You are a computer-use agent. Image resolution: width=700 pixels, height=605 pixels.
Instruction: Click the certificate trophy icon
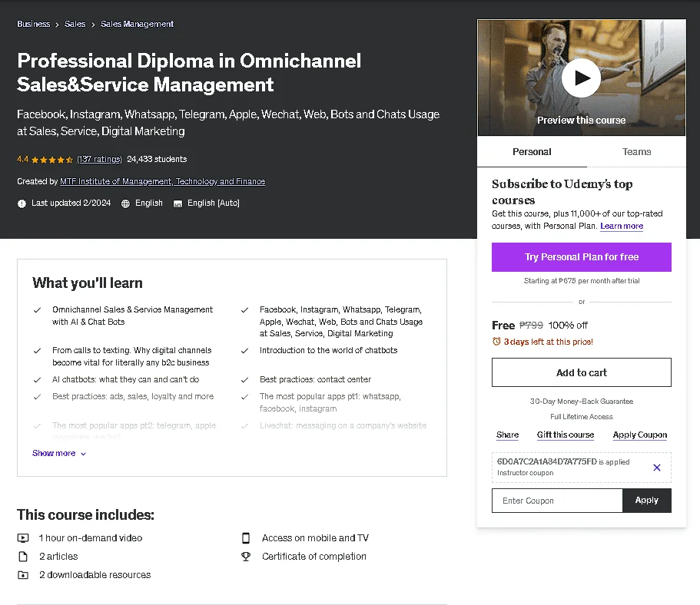pyautogui.click(x=246, y=557)
